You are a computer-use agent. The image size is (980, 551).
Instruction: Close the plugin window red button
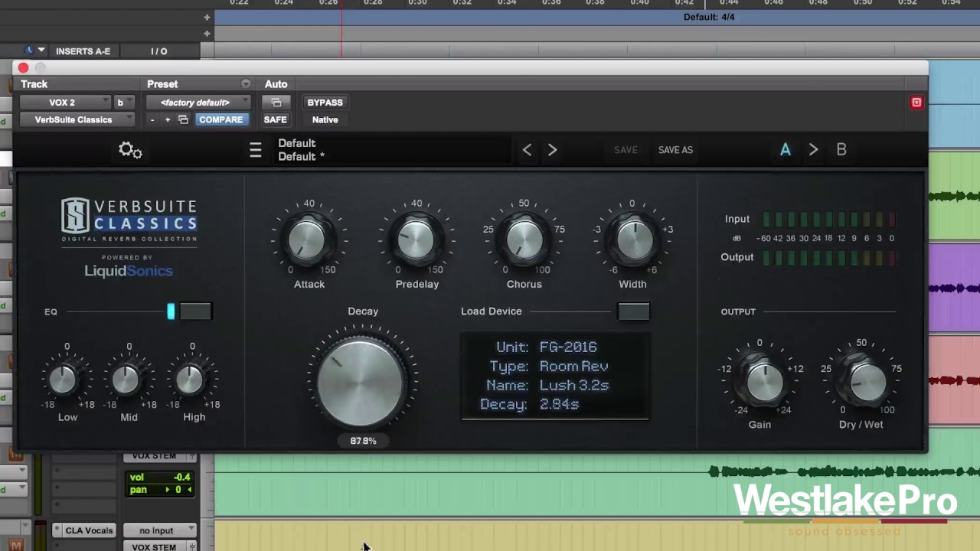[24, 68]
